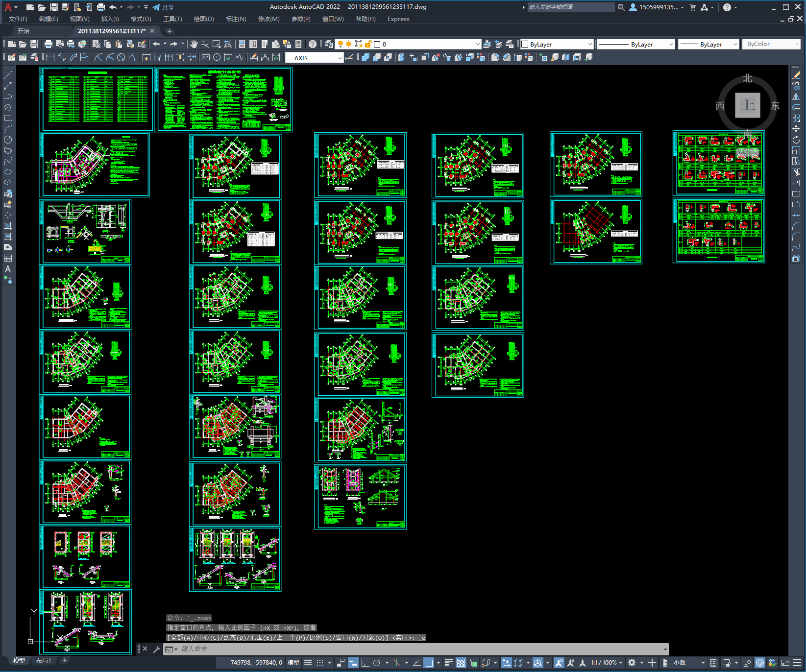This screenshot has height=672, width=806.
Task: Open the 修改(M) menu
Action: tap(269, 19)
